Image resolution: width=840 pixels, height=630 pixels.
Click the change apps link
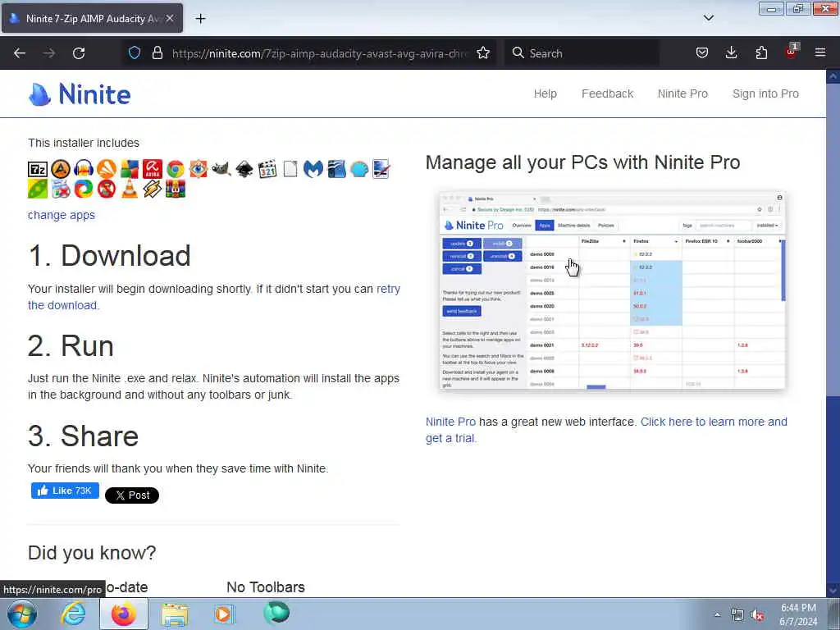tap(61, 215)
